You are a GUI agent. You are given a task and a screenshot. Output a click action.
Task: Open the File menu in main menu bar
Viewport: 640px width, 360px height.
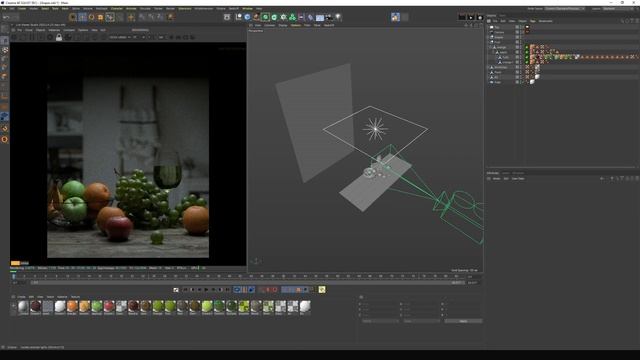click(4, 9)
